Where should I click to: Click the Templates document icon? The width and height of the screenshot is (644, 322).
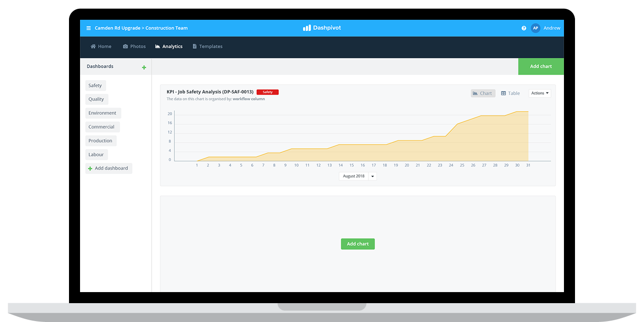click(195, 46)
